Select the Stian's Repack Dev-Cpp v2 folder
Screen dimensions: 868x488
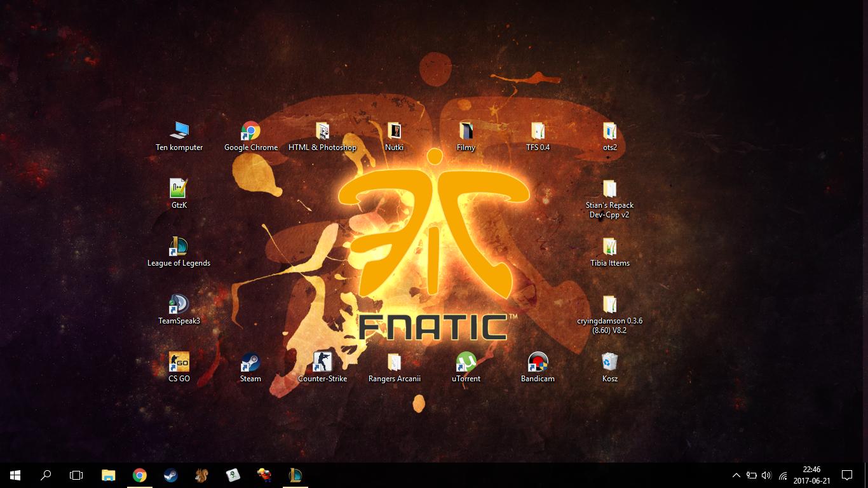(609, 199)
